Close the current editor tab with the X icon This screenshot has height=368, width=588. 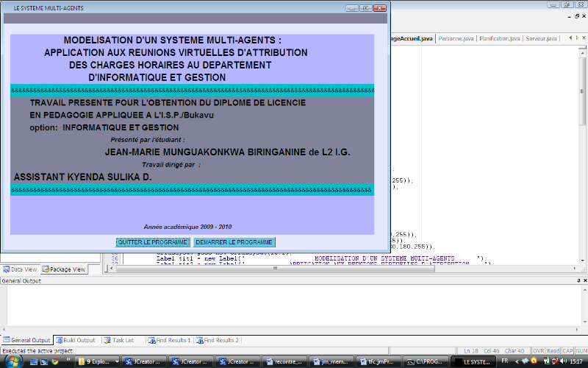pyautogui.click(x=584, y=38)
